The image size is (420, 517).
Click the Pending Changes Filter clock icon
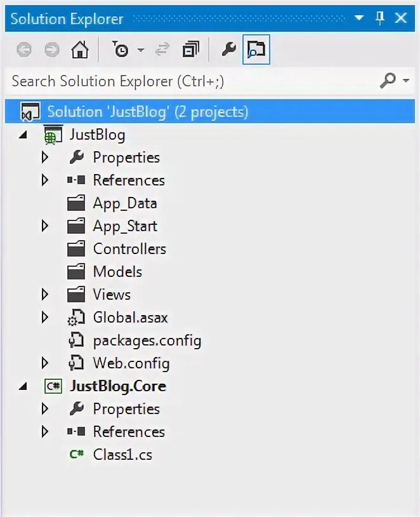tap(121, 50)
